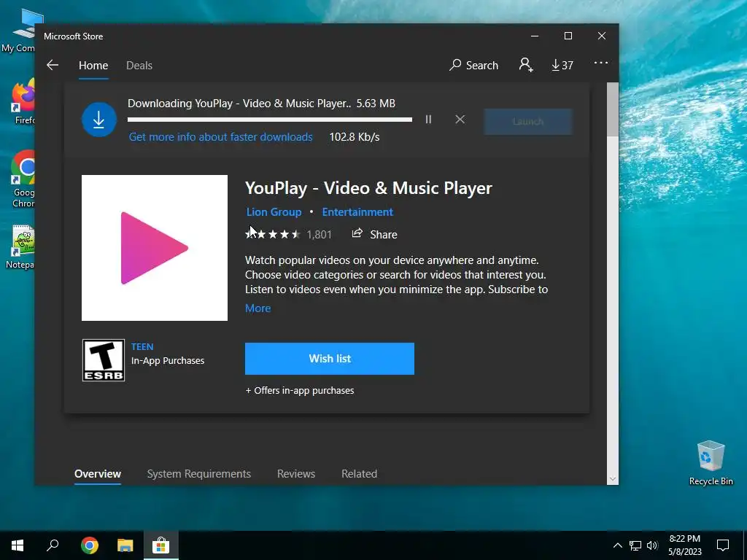Click the star rating with 1,801 reviews
The width and height of the screenshot is (747, 560).
coord(288,234)
